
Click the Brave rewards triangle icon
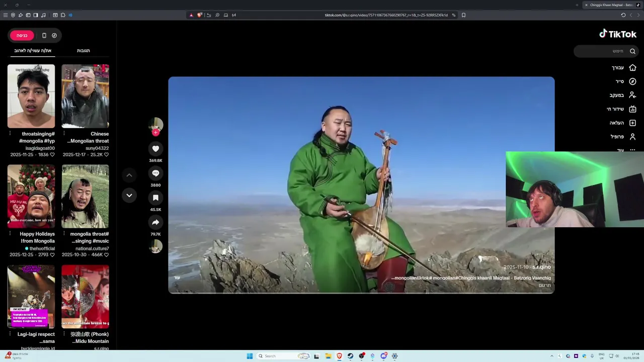click(191, 15)
